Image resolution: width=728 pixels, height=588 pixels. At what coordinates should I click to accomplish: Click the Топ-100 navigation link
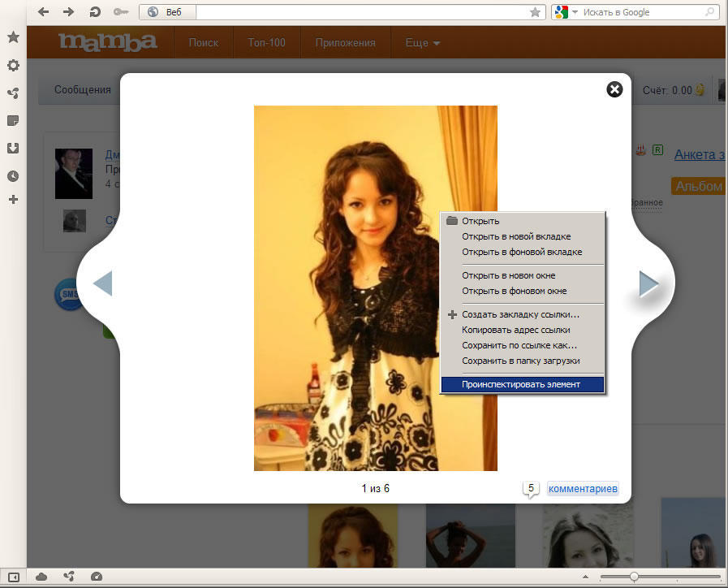pyautogui.click(x=266, y=43)
